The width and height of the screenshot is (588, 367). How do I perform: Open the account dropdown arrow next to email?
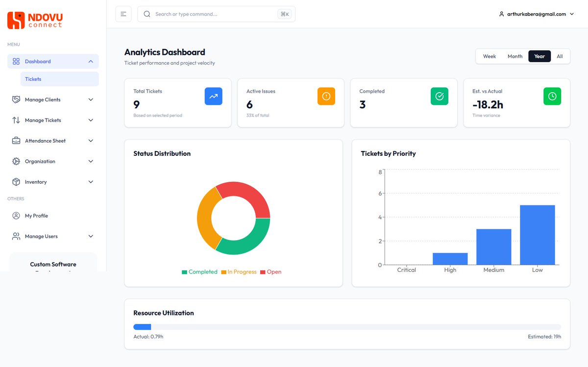coord(571,14)
